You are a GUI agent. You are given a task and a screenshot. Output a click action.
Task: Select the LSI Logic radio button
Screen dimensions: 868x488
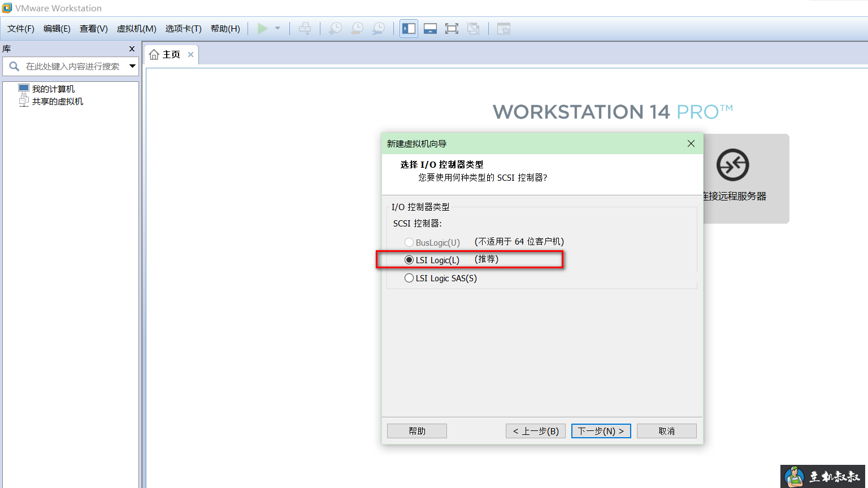409,260
